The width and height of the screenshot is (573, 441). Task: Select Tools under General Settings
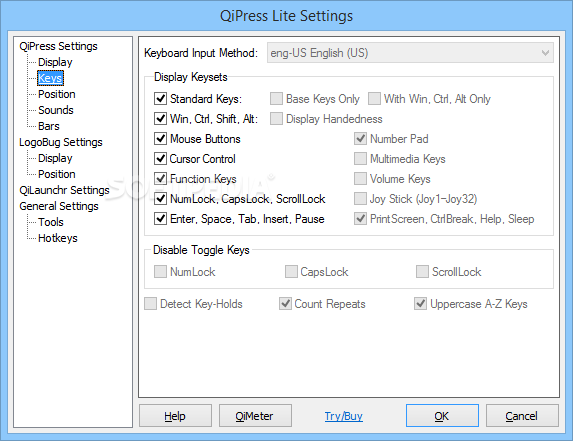click(51, 222)
